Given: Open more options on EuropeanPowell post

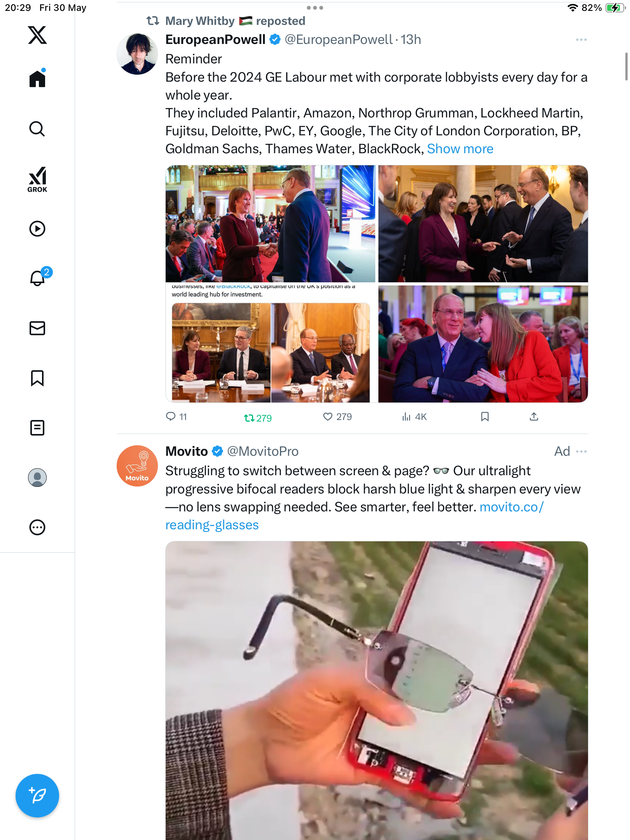Looking at the screenshot, I should point(581,40).
